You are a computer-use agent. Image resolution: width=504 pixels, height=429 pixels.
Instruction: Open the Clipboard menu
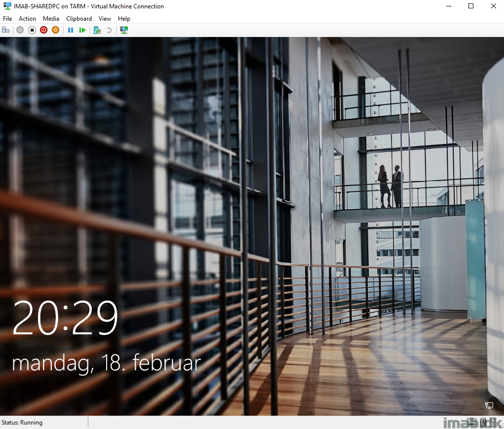pyautogui.click(x=79, y=19)
